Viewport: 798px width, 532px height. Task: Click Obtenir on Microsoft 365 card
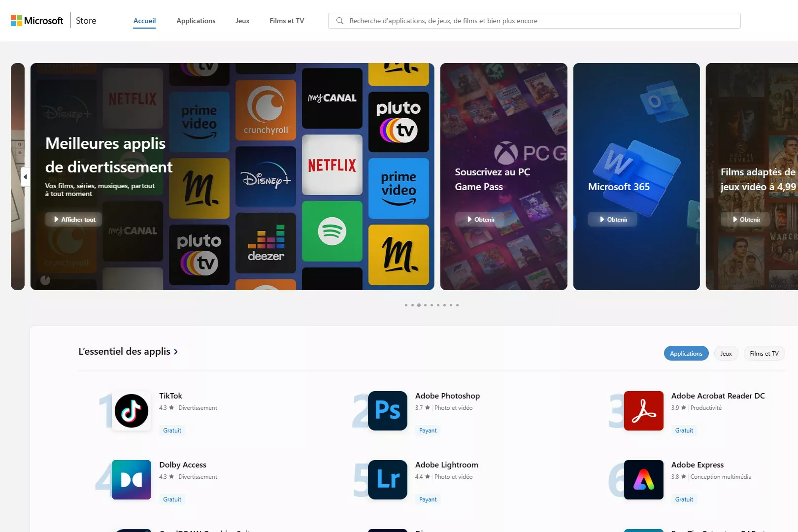tap(613, 220)
